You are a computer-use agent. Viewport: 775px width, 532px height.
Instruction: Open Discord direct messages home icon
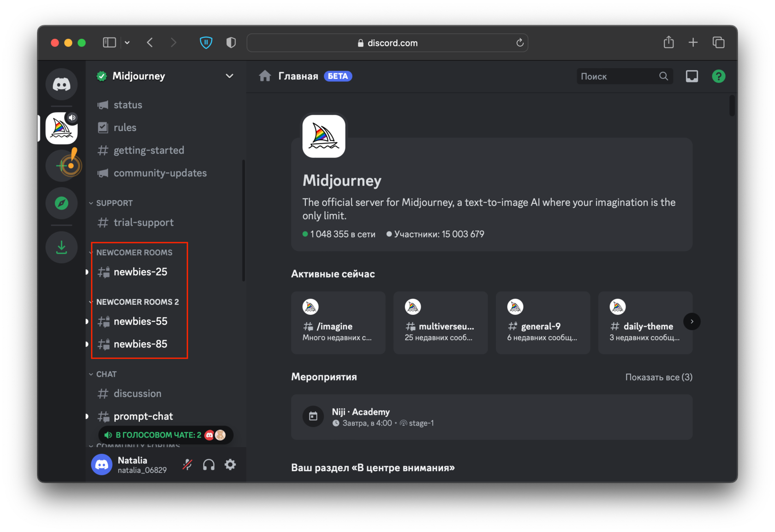(x=61, y=84)
